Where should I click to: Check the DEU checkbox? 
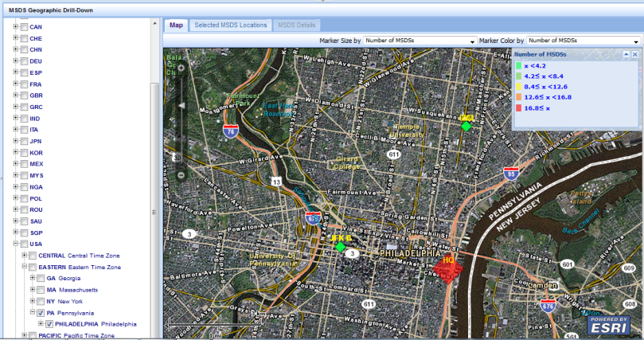pos(24,61)
